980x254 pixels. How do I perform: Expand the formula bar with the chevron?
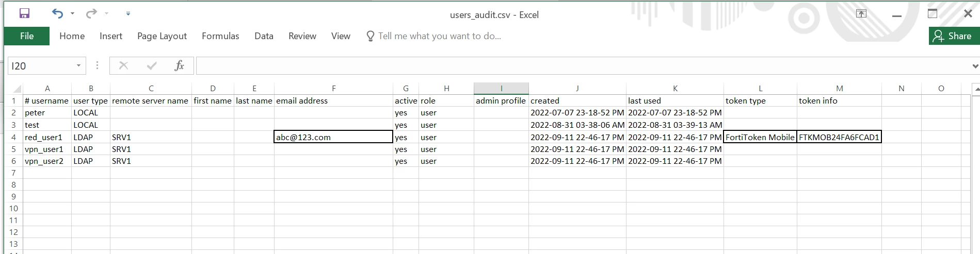(x=975, y=66)
